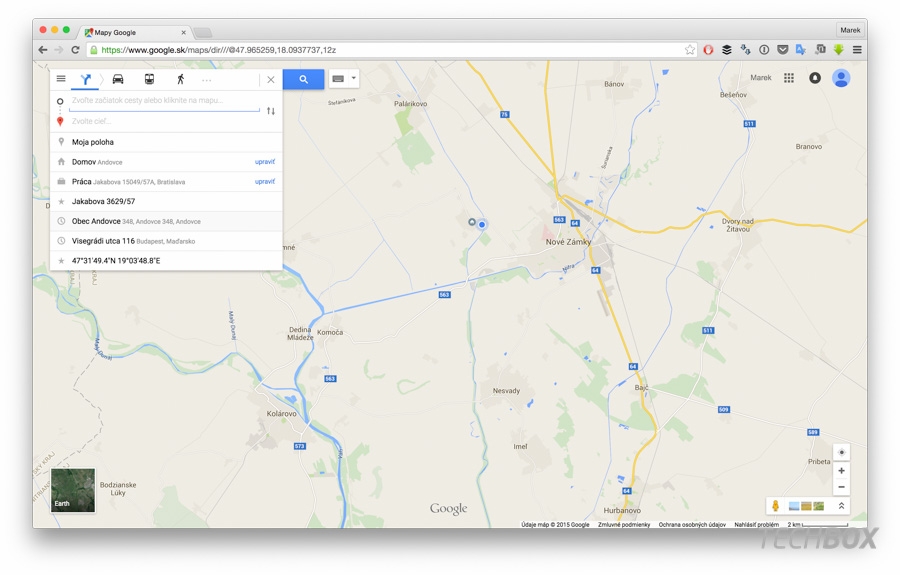Select public transit mode icon
Viewport: 900px width, 575px height.
coord(149,79)
